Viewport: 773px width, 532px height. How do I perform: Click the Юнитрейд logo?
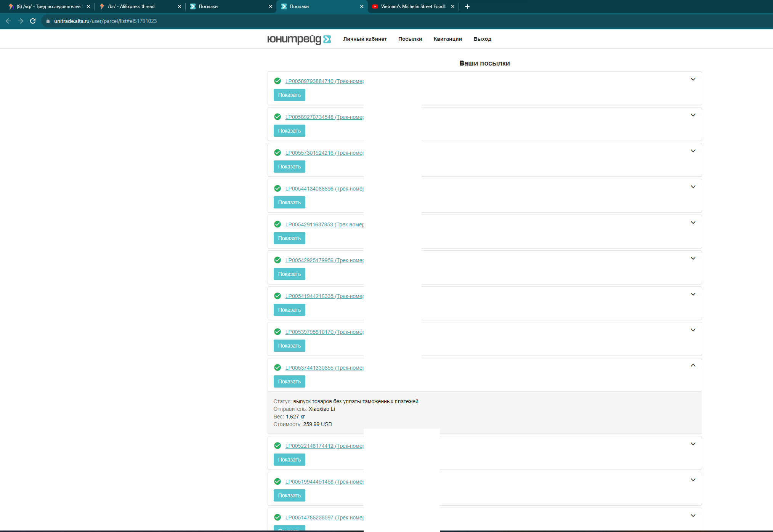click(299, 39)
